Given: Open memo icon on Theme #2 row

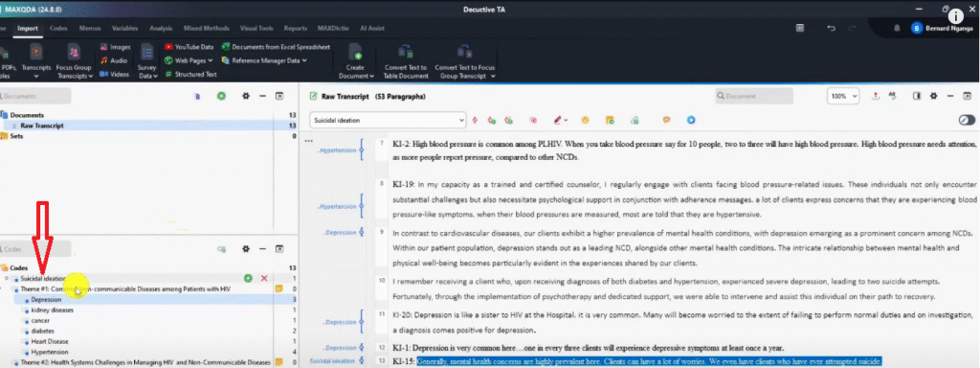Looking at the screenshot, I should pyautogui.click(x=279, y=362).
